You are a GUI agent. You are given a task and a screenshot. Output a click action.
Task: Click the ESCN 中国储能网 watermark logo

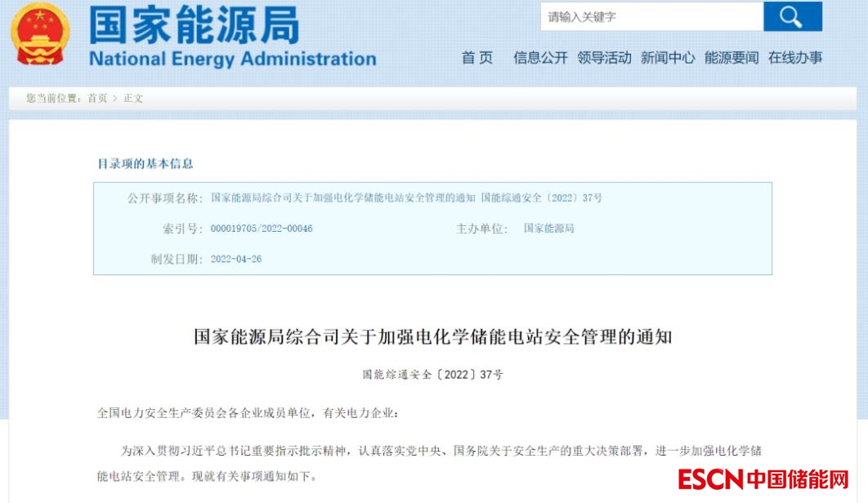763,479
